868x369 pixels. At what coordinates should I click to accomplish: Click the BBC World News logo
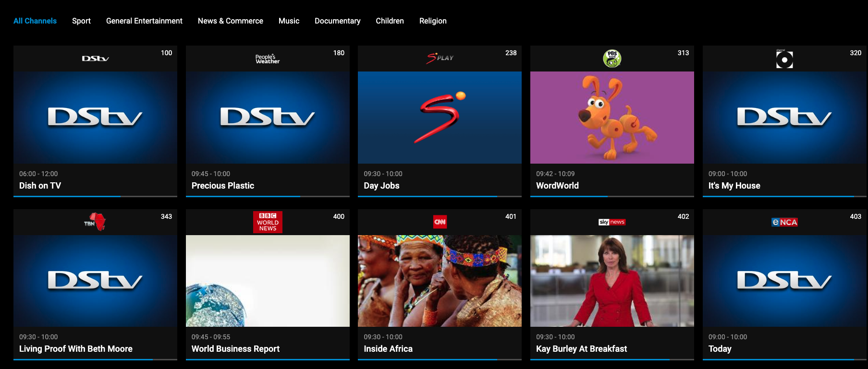tap(268, 222)
